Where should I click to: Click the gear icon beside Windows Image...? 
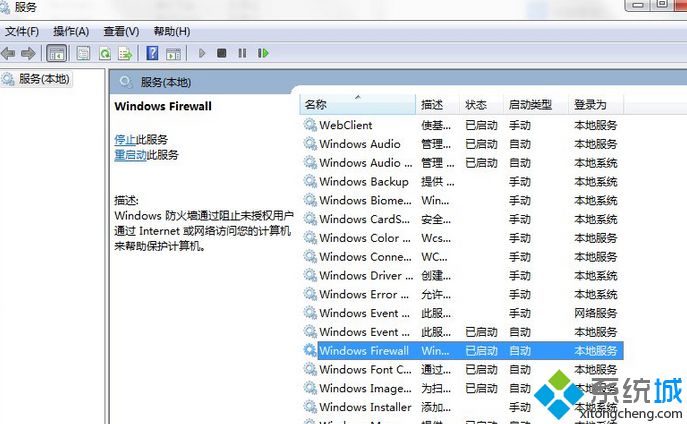coord(310,388)
